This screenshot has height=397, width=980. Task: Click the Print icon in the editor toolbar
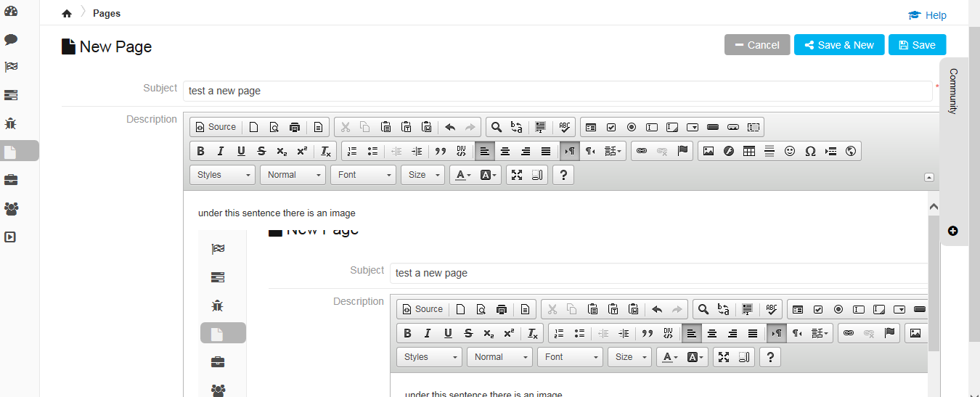(x=295, y=127)
